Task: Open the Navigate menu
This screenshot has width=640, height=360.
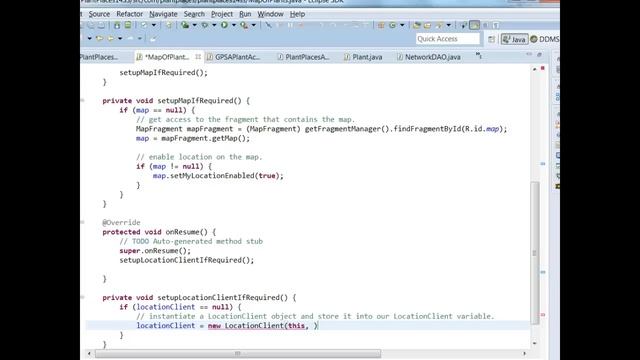Action: tap(163, 14)
